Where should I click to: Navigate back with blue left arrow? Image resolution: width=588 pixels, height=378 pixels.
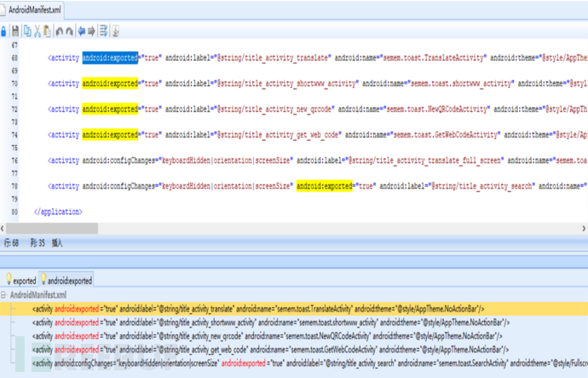point(81,32)
